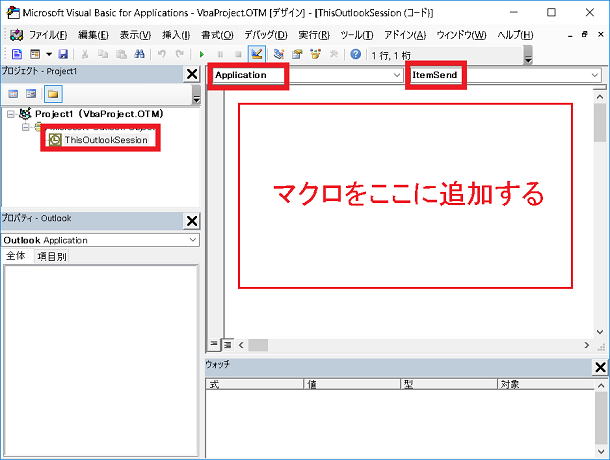Open the ItemSend procedure dropdown
Viewport: 610px width, 460px height.
(x=595, y=75)
